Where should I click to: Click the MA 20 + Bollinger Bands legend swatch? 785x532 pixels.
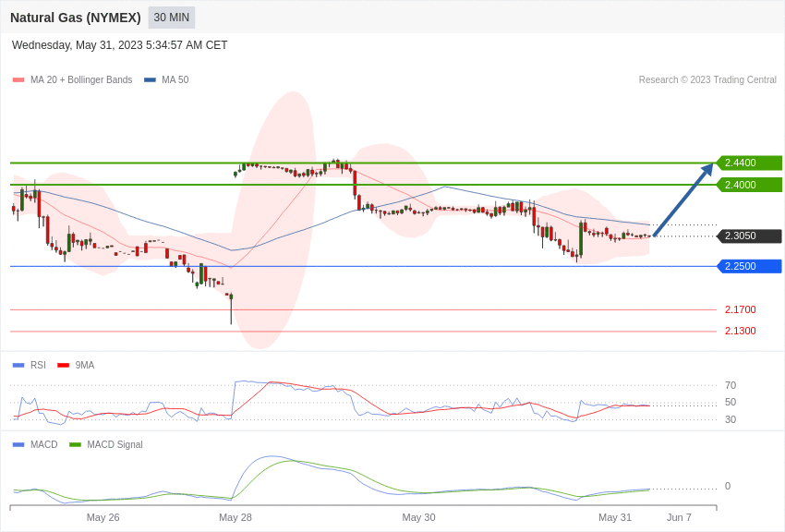point(18,80)
